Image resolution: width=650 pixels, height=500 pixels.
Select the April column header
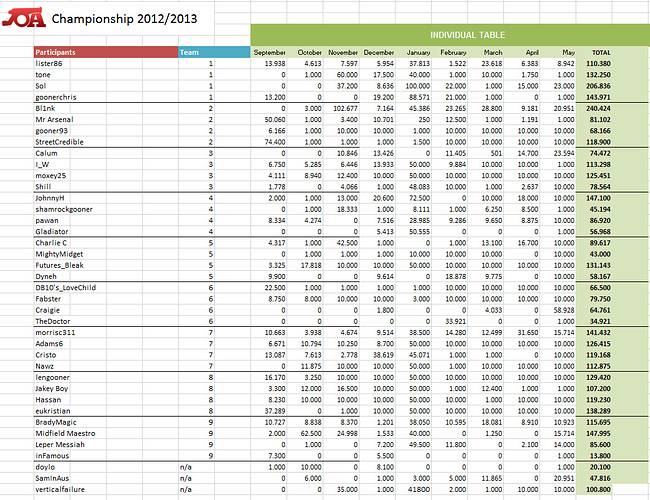pos(532,53)
